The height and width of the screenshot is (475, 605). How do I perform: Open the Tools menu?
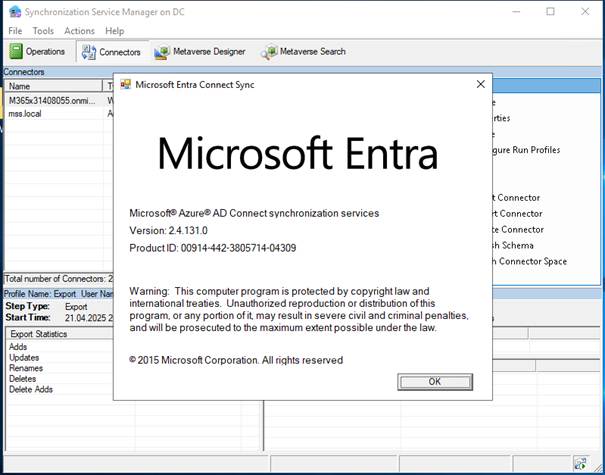pos(43,31)
